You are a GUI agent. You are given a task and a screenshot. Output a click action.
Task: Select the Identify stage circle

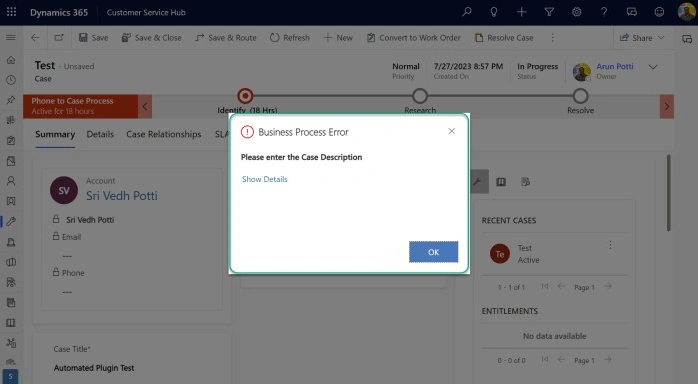coord(245,96)
